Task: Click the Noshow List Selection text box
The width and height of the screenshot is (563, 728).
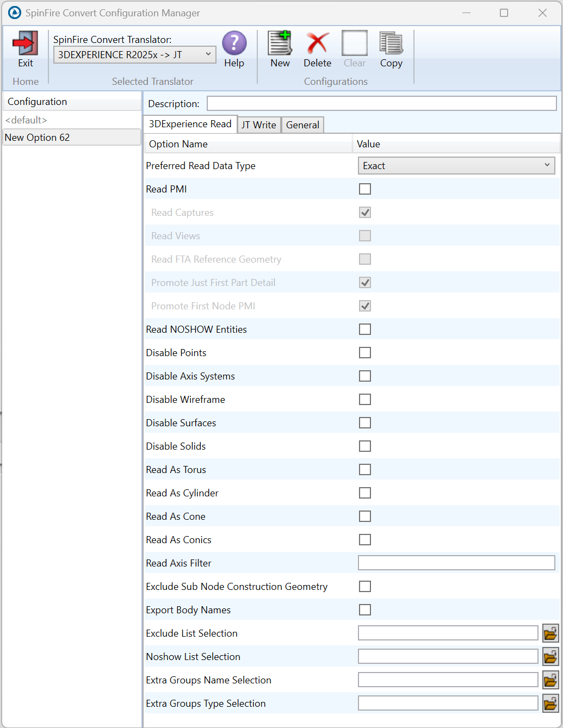Action: pyautogui.click(x=448, y=656)
